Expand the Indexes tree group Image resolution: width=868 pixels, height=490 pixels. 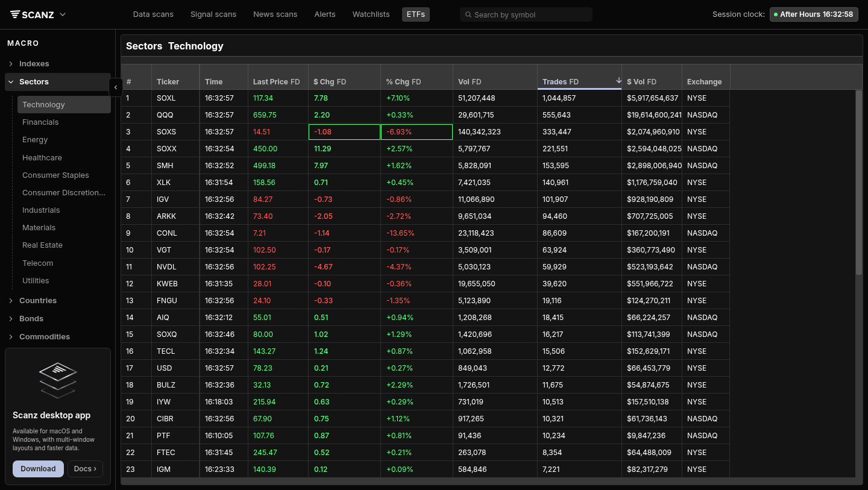pos(11,64)
